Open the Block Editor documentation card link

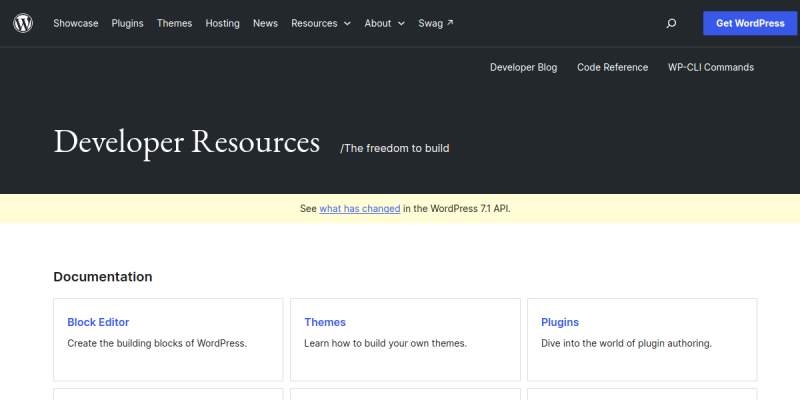pyautogui.click(x=98, y=322)
